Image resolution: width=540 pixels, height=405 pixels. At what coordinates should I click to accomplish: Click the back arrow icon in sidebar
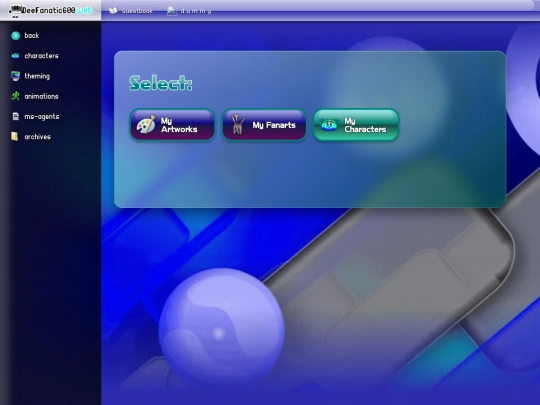click(x=15, y=35)
